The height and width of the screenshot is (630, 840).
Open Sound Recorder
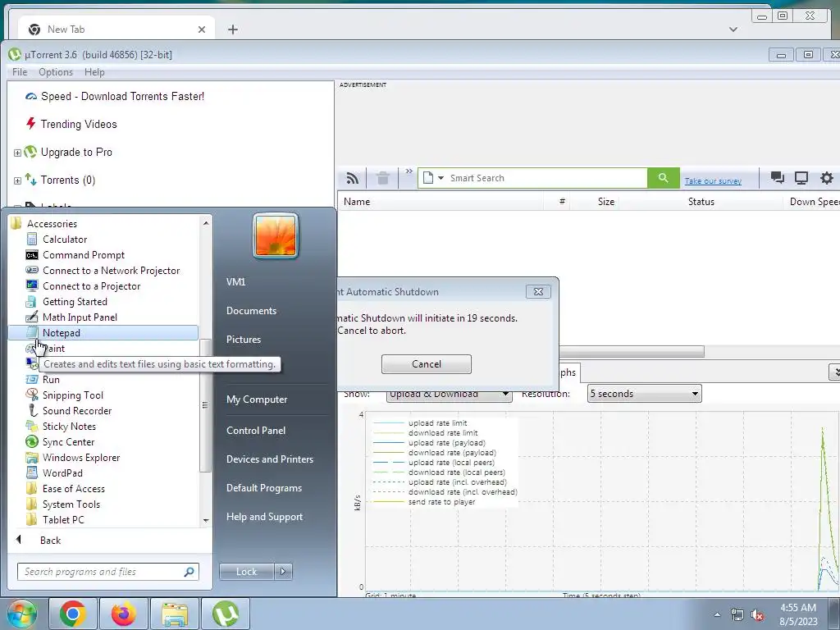(77, 410)
